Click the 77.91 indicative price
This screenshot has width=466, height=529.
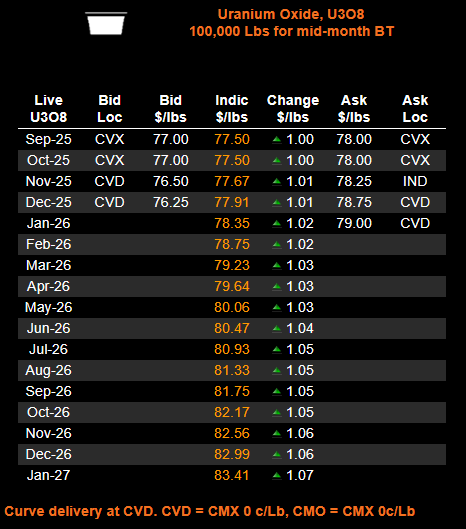[x=232, y=202]
